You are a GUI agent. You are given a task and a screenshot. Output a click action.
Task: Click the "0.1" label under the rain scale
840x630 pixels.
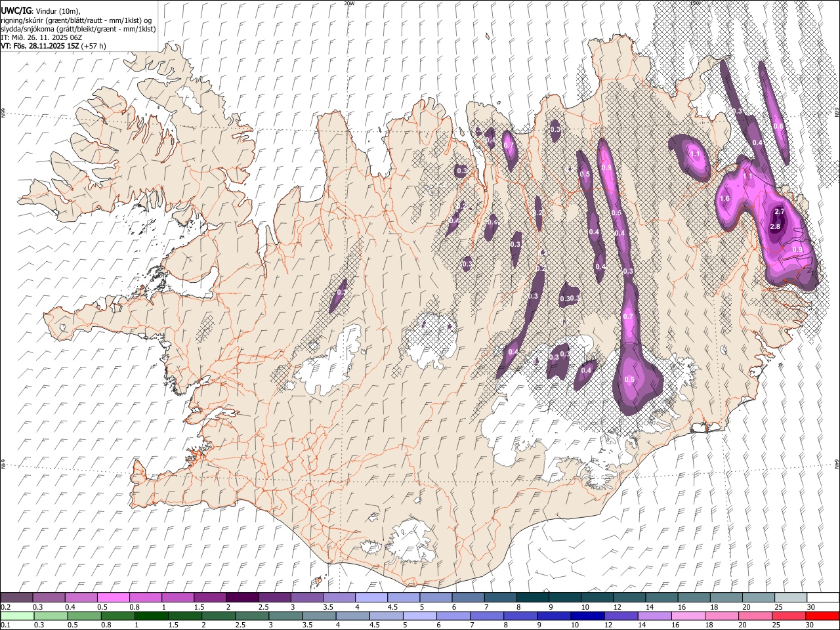(5, 625)
